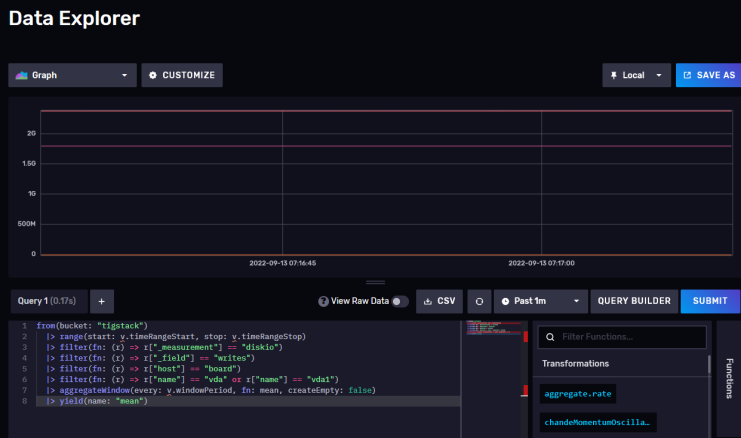Click the export icon in SAVE AS
This screenshot has height=438, width=741.
pyautogui.click(x=687, y=75)
